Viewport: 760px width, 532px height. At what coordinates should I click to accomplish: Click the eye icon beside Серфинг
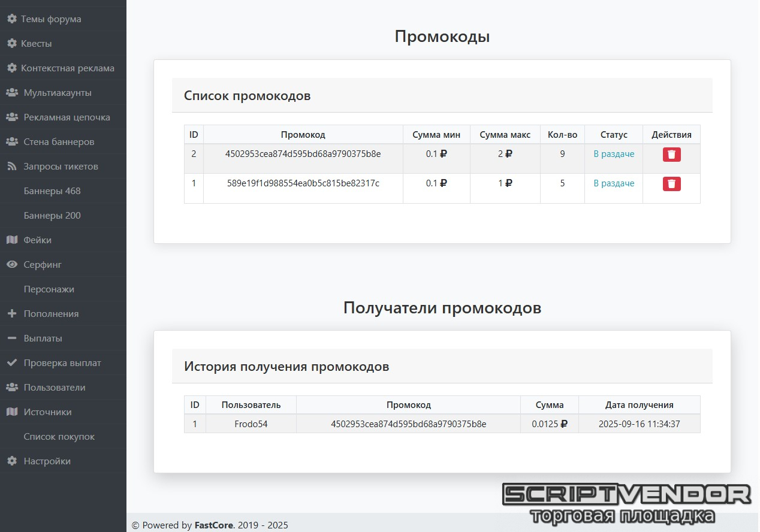(x=11, y=265)
